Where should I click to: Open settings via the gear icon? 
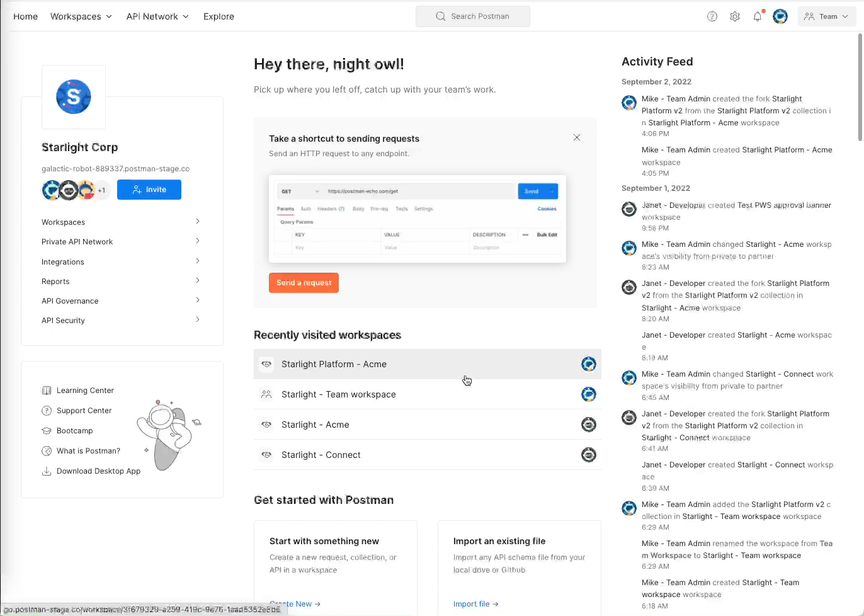click(x=735, y=16)
